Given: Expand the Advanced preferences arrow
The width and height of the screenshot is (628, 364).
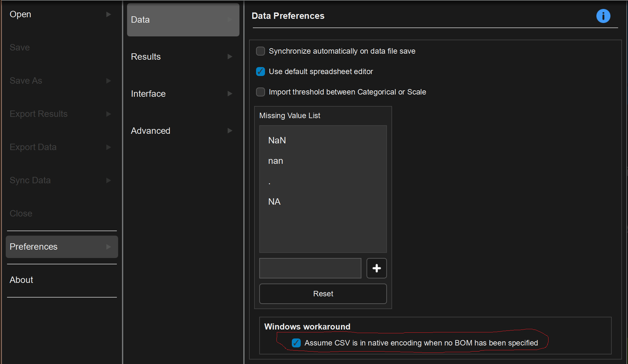Looking at the screenshot, I should pyautogui.click(x=230, y=131).
